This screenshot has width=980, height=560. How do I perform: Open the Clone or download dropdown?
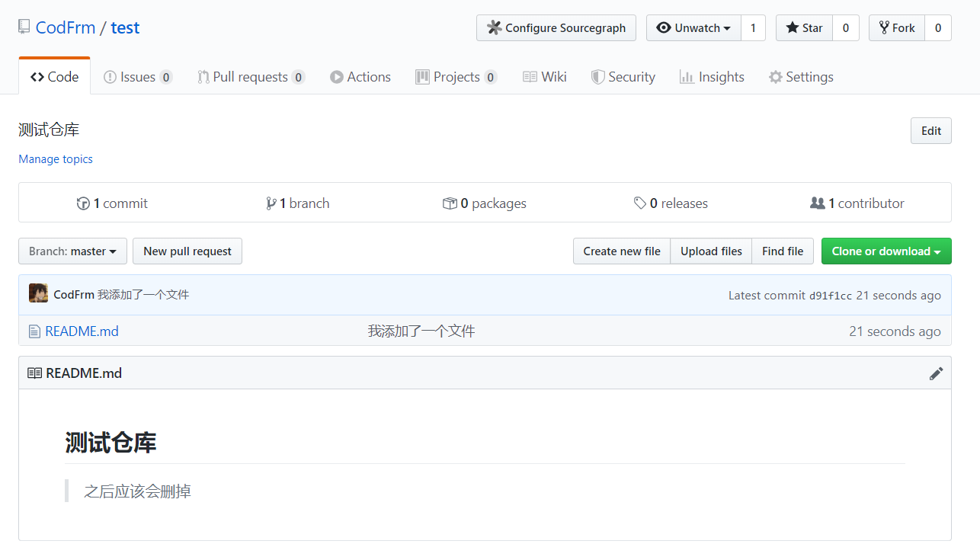pos(886,251)
